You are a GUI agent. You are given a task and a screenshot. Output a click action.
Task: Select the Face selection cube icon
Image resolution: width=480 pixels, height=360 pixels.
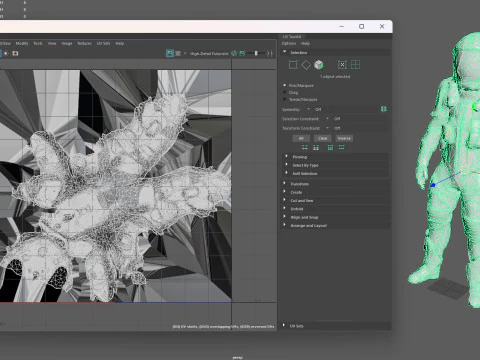[x=319, y=65]
